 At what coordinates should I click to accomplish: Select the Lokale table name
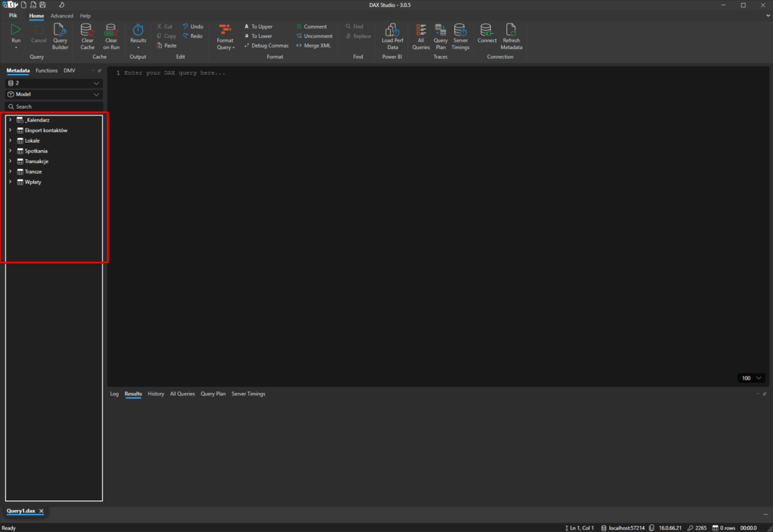tap(32, 140)
